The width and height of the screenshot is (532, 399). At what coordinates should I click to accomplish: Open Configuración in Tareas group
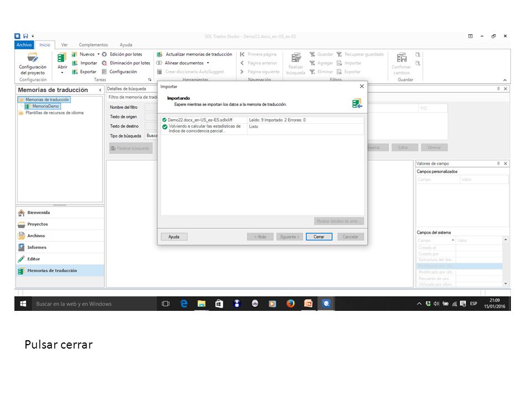click(120, 72)
